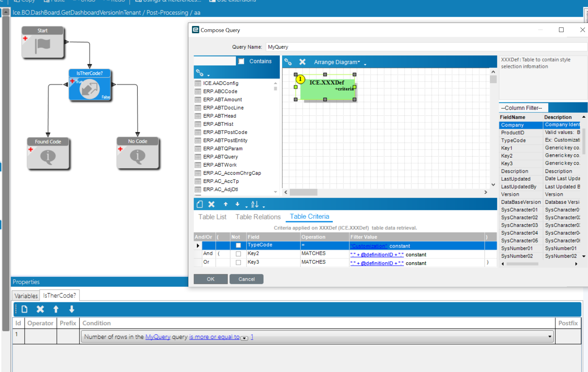Open the comparison operator dropdown in condition
This screenshot has width=588, height=372.
point(244,338)
